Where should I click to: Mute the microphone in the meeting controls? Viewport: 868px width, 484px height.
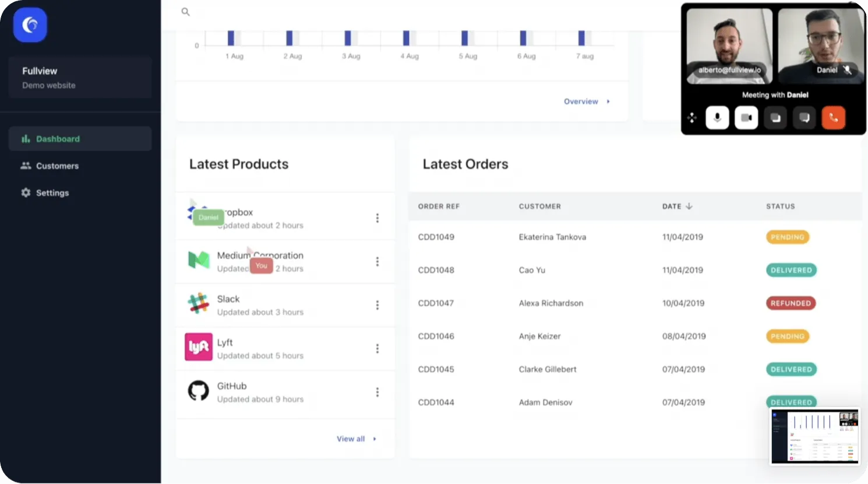pyautogui.click(x=717, y=117)
